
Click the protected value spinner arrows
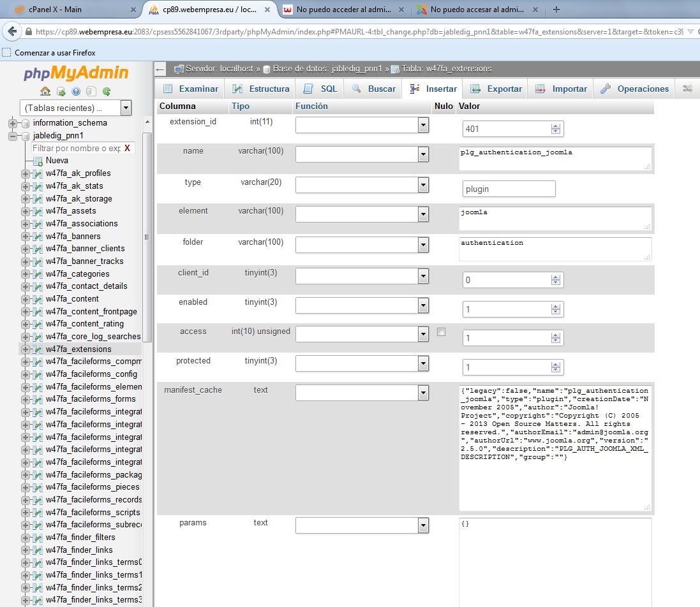pos(555,367)
